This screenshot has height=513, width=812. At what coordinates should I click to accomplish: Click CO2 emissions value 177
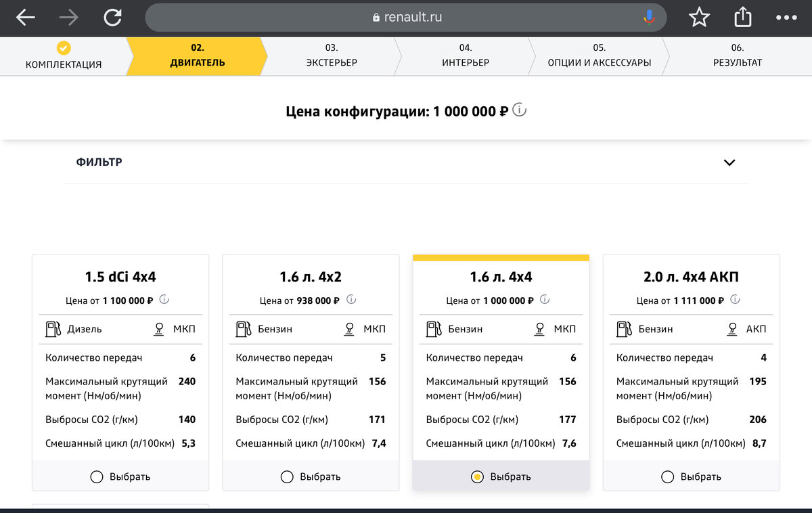tap(568, 420)
